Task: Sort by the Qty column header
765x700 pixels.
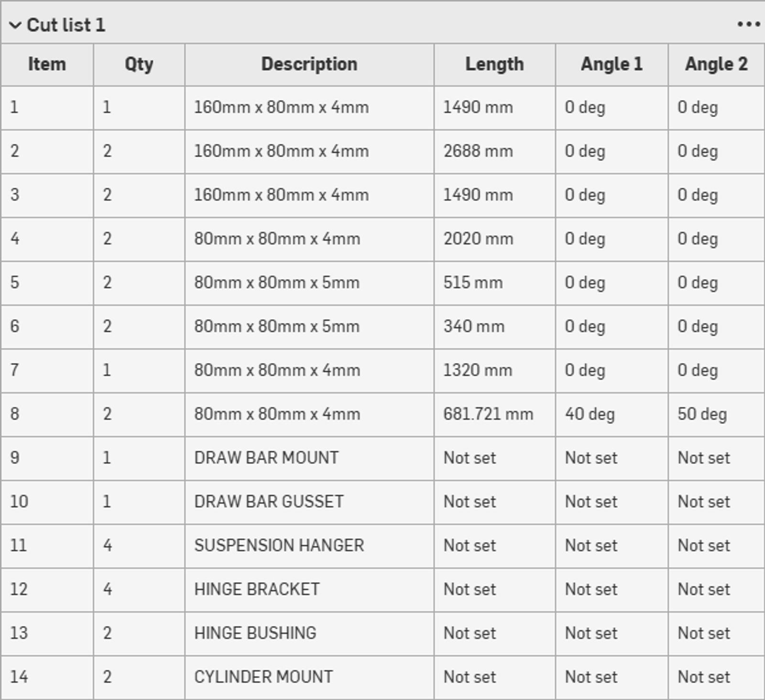Action: (139, 64)
